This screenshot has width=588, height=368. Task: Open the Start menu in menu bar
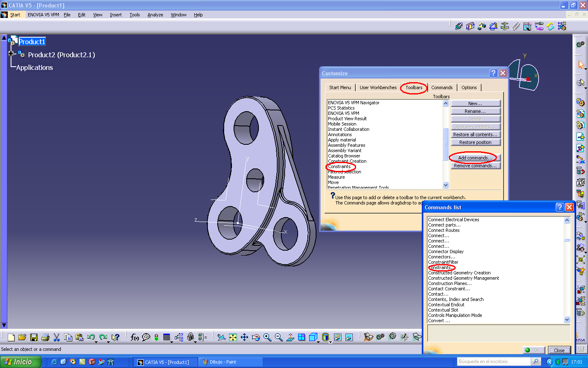tap(15, 15)
